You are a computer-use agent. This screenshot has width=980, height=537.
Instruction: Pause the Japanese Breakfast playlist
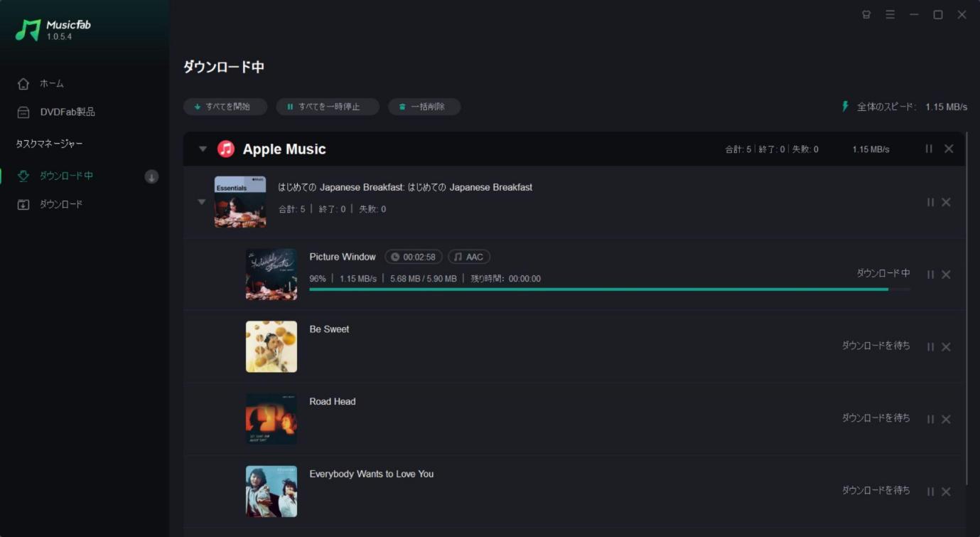930,202
